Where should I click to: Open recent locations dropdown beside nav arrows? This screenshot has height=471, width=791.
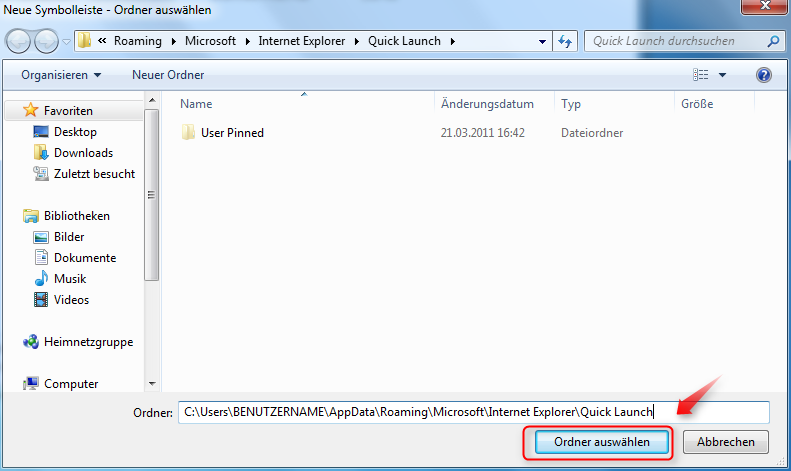pyautogui.click(x=66, y=42)
